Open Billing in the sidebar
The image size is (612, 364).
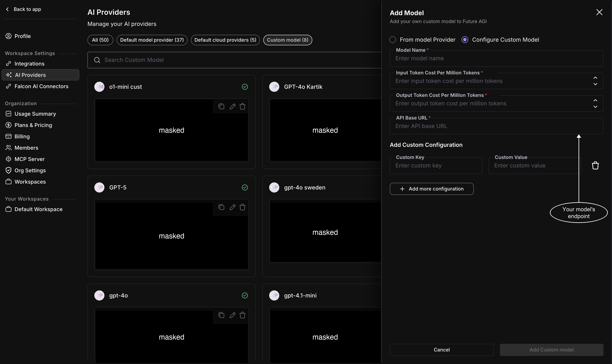click(x=40, y=136)
